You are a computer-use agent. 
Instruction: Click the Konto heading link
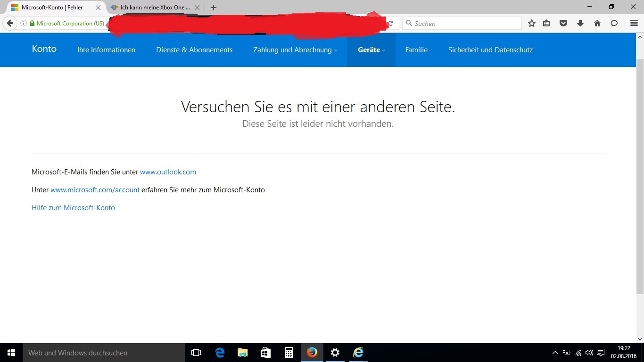[x=44, y=49]
